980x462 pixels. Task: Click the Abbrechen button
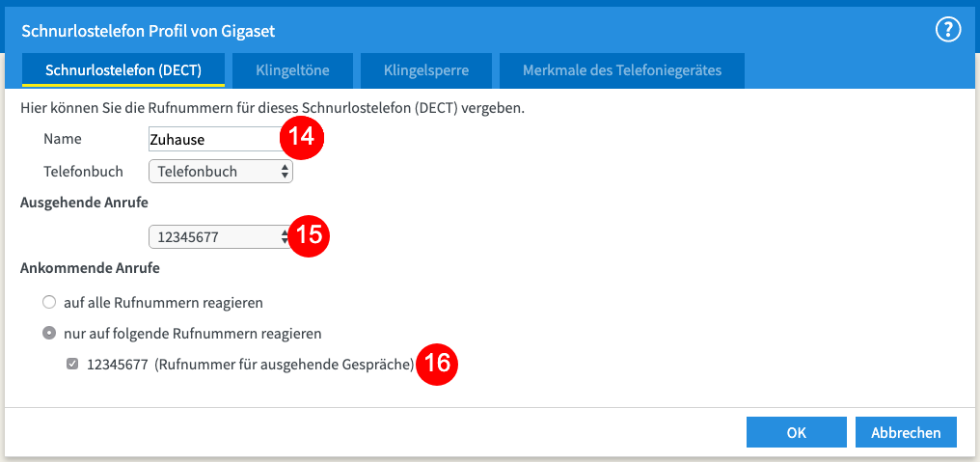(x=906, y=433)
